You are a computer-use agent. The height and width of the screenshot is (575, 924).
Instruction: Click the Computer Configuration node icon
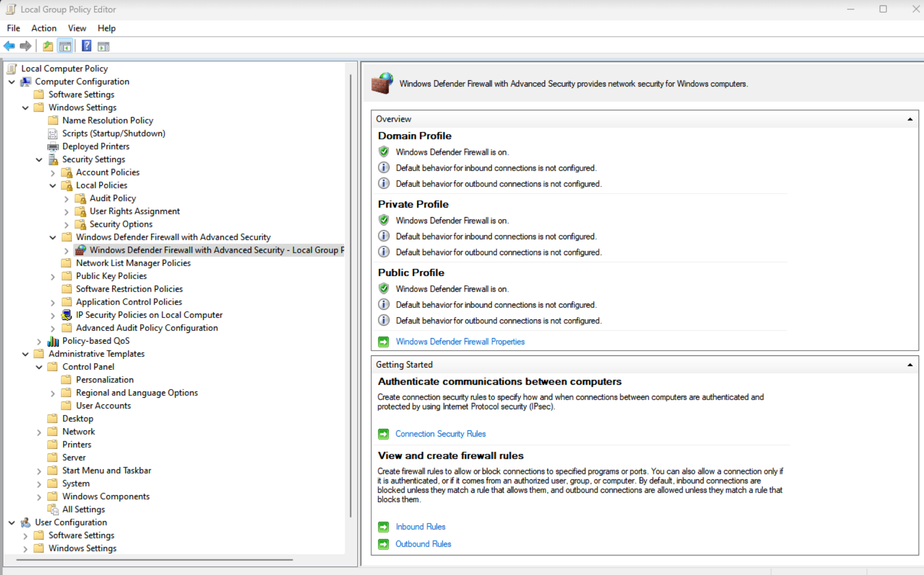[25, 82]
